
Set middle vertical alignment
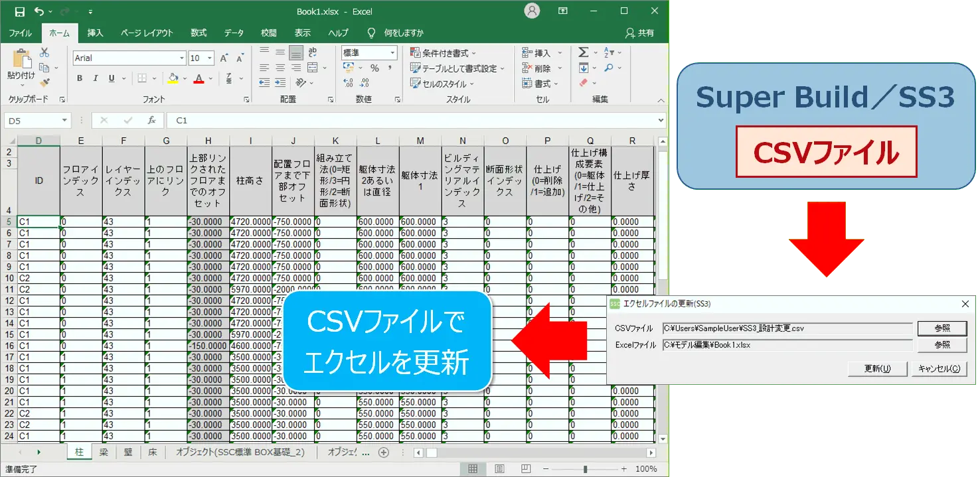tap(281, 52)
